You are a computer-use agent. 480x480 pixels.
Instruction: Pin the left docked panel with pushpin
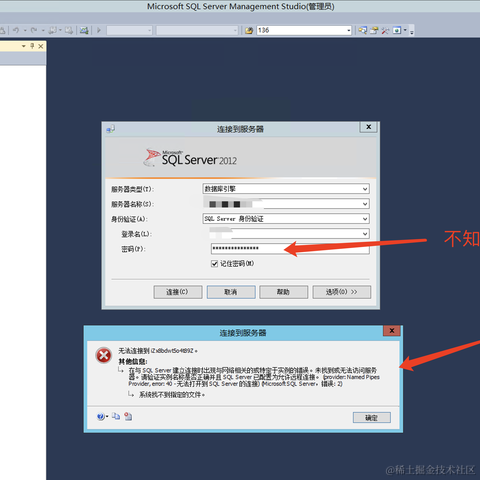point(32,46)
